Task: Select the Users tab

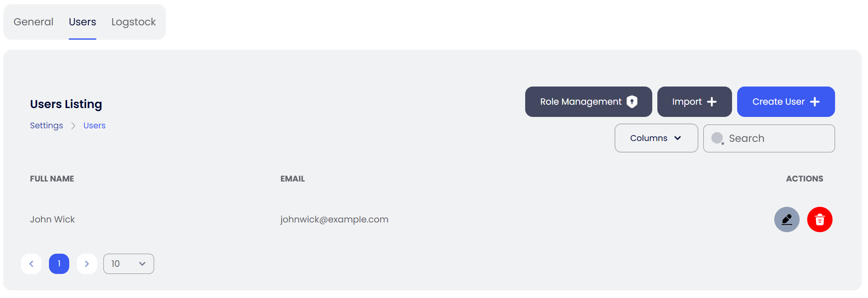Action: [x=82, y=22]
